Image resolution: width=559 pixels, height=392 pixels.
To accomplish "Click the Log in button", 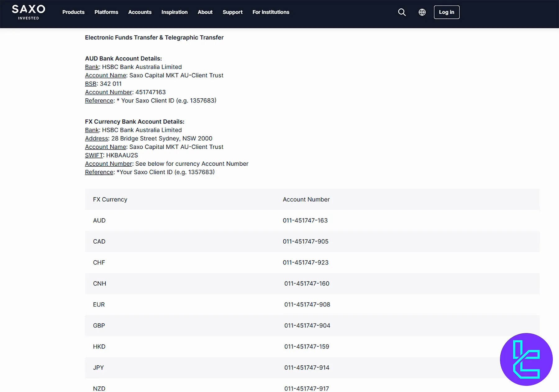I will [447, 12].
